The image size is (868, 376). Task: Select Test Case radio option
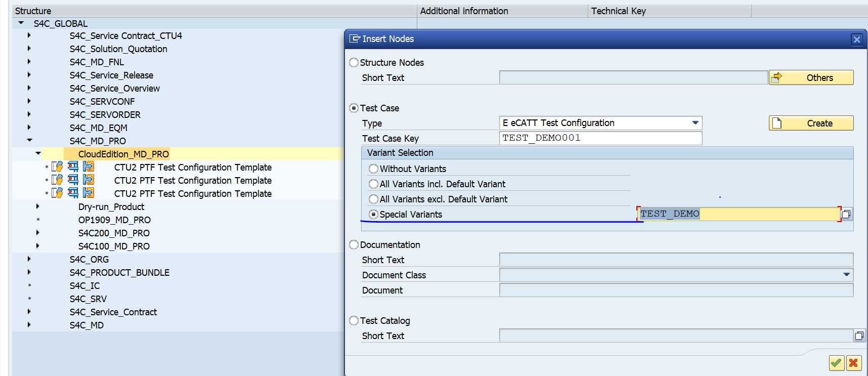[x=354, y=108]
